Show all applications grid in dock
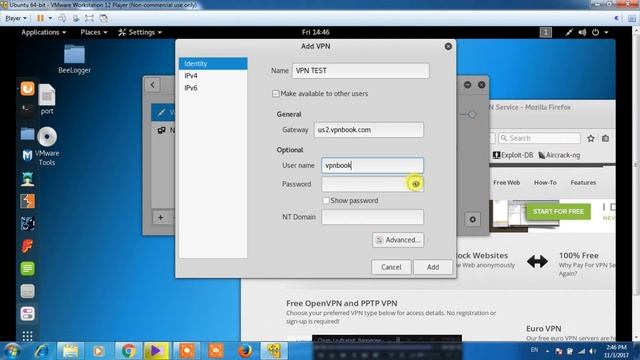The width and height of the screenshot is (640, 360). (x=27, y=336)
